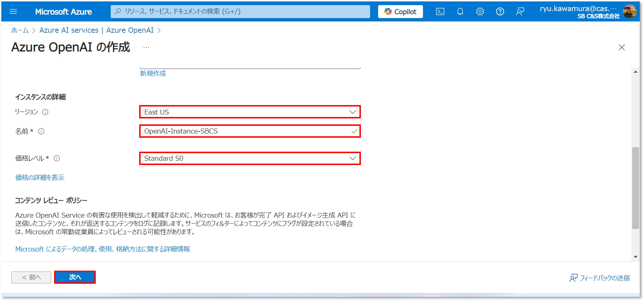This screenshot has height=301, width=644.
Task: Click the scrollbar down arrow
Action: click(x=635, y=257)
